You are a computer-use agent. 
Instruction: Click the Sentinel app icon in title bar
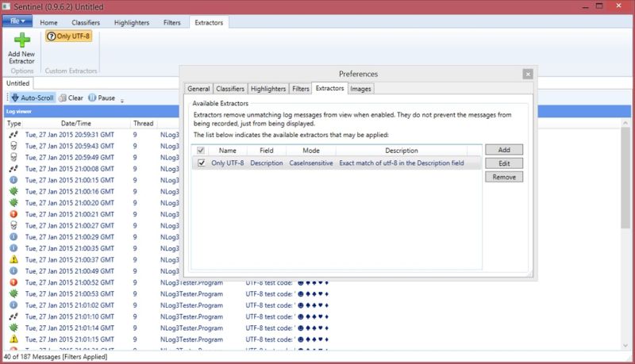pos(6,6)
